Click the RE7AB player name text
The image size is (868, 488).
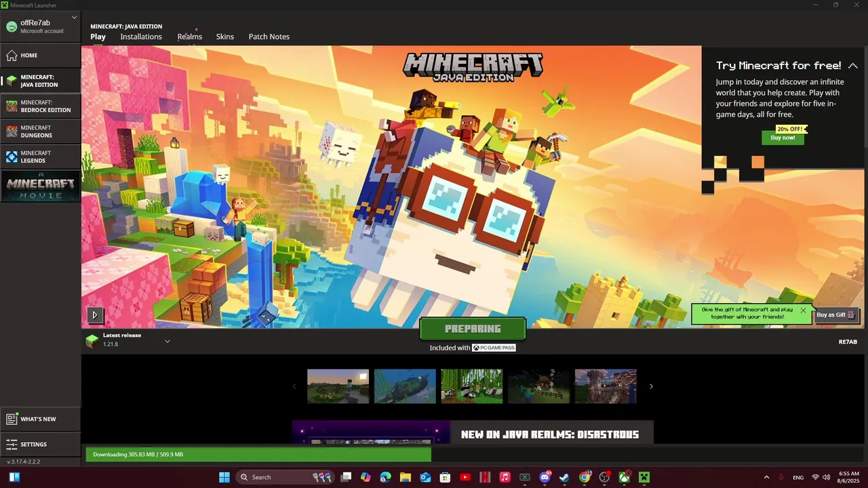[848, 342]
